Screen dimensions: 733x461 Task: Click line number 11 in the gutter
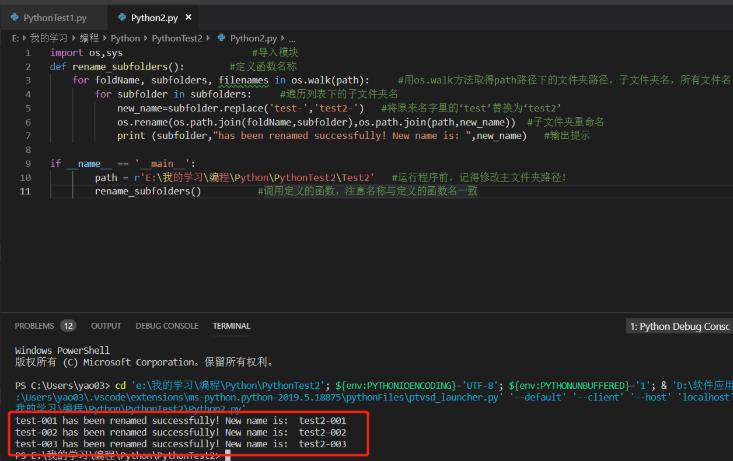[x=25, y=191]
